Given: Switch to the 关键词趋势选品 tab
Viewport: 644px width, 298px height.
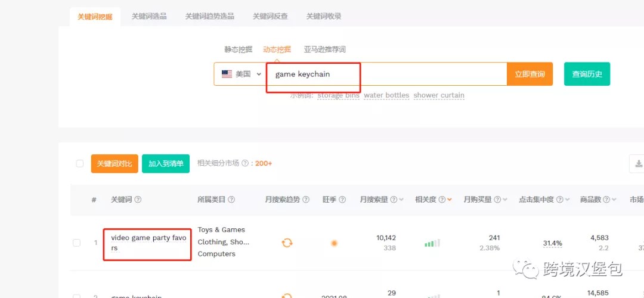Looking at the screenshot, I should click(x=209, y=17).
